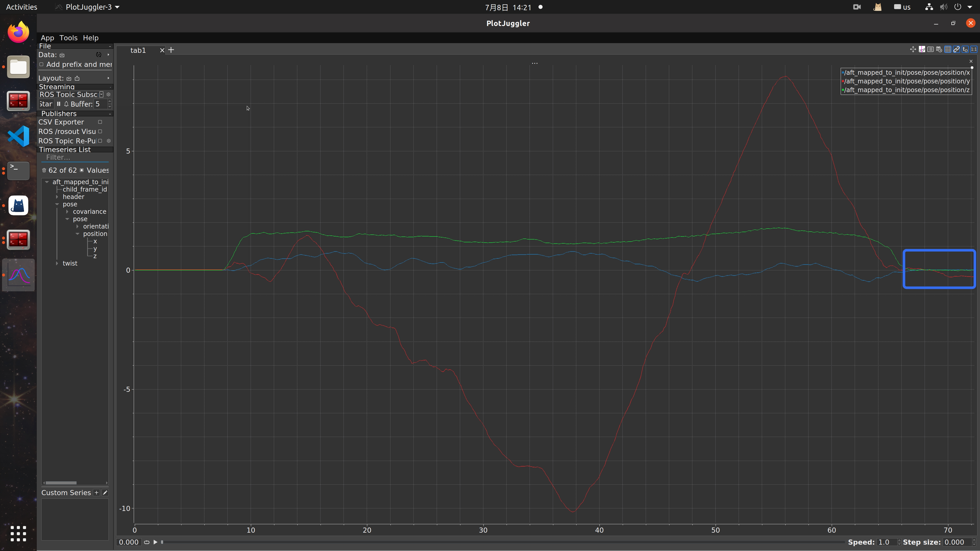Open streaming plugin settings gear
Image resolution: width=980 pixels, height=551 pixels.
(108, 94)
